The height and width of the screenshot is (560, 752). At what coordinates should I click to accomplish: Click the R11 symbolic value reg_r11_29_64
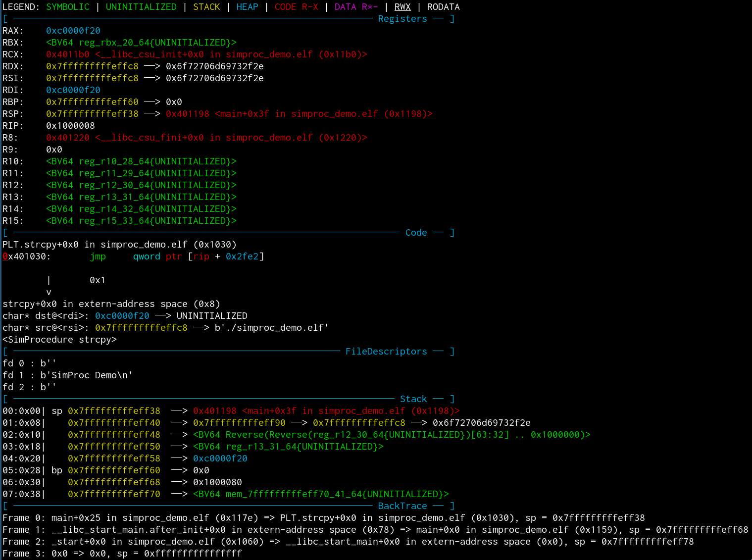click(141, 173)
